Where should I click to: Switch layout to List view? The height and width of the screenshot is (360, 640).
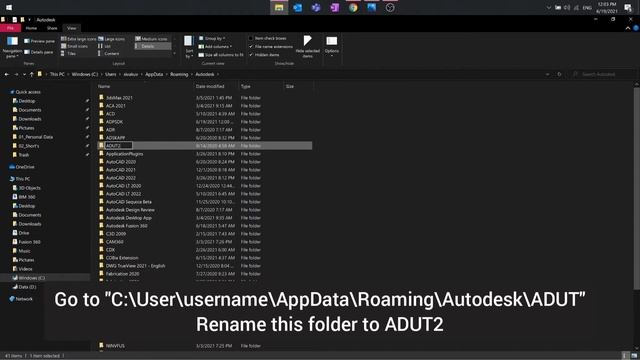[104, 46]
